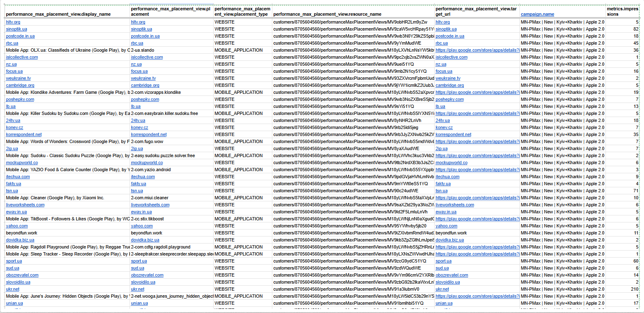
Task: Select MOBILE_APPLICATION type cell in TikBoost row
Action: tap(242, 219)
